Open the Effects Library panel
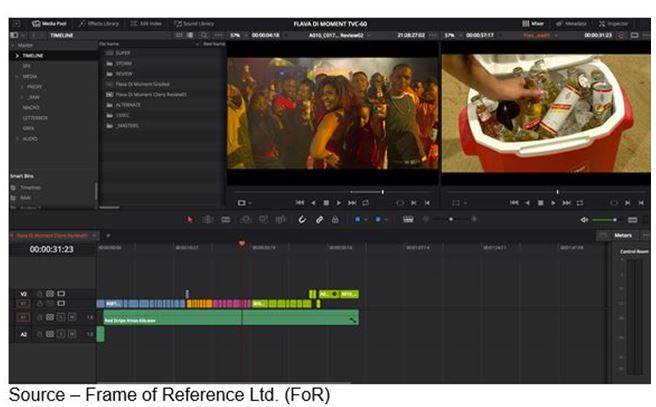 point(99,24)
